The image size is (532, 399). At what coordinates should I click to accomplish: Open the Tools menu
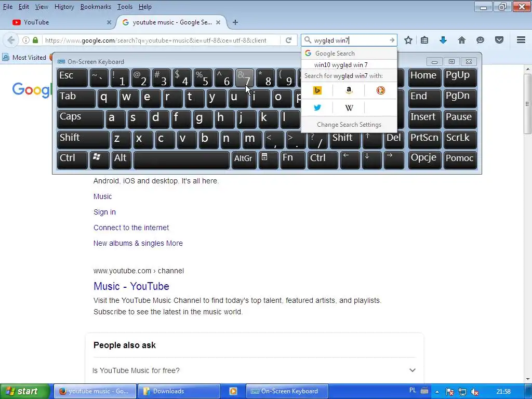125,7
